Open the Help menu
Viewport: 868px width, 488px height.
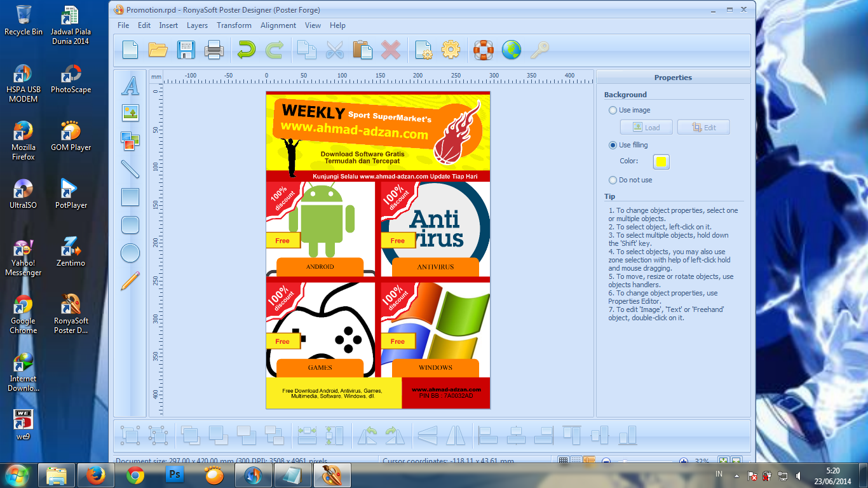coord(337,25)
